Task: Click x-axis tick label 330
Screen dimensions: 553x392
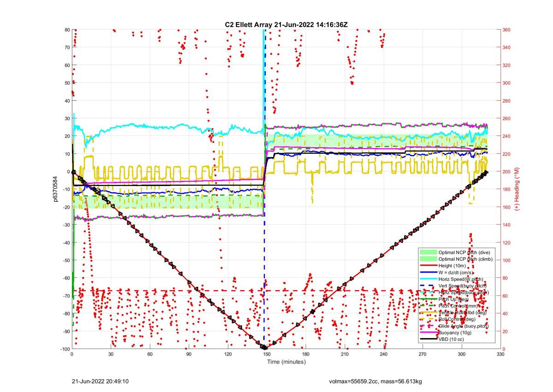Action: click(x=500, y=354)
